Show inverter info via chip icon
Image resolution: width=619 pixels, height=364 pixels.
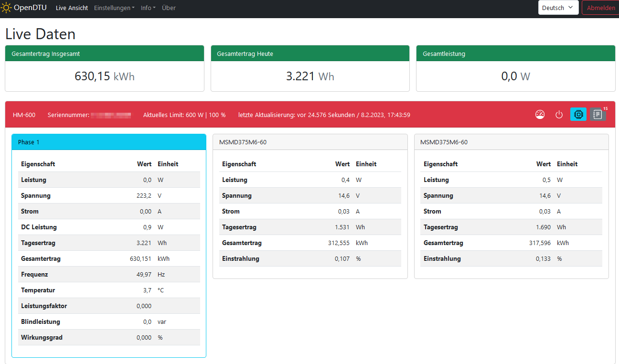pyautogui.click(x=578, y=115)
